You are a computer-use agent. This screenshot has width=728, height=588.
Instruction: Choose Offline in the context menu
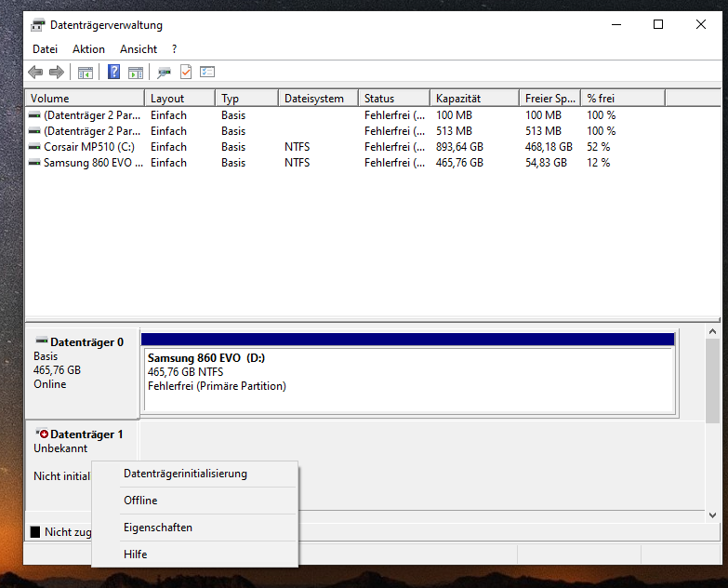click(195, 501)
